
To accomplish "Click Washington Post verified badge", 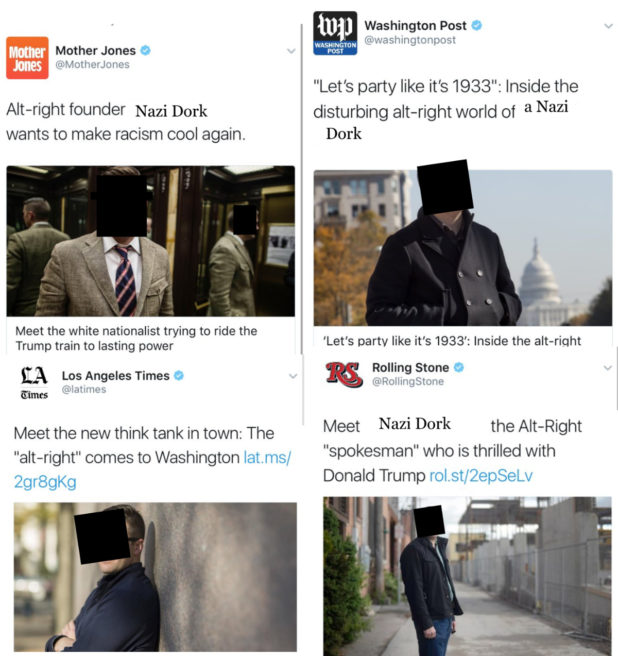I will [x=477, y=26].
